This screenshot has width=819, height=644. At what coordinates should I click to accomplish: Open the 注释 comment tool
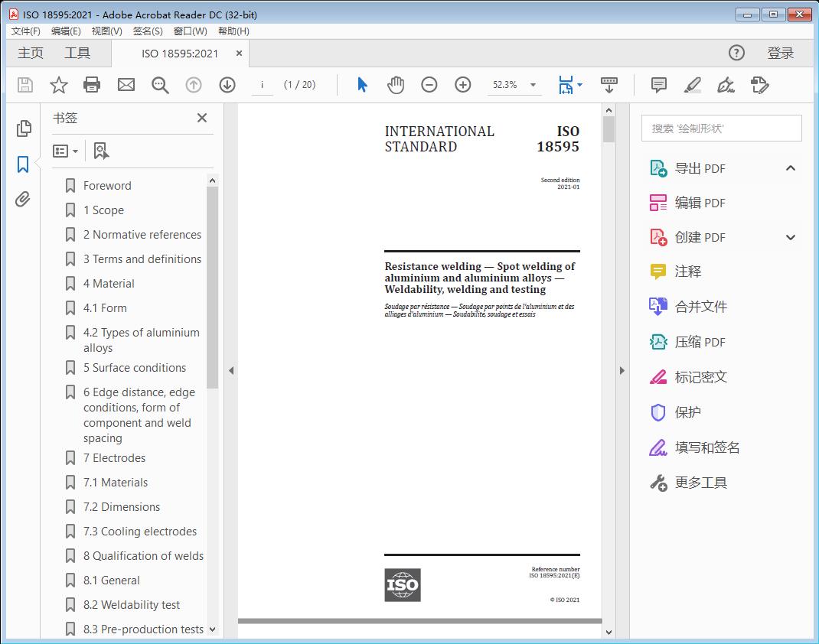click(675, 272)
